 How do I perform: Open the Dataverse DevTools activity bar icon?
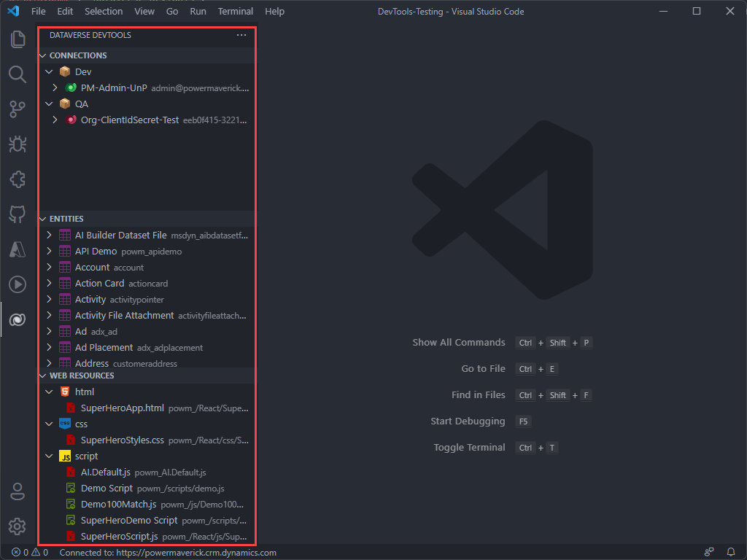(x=18, y=319)
